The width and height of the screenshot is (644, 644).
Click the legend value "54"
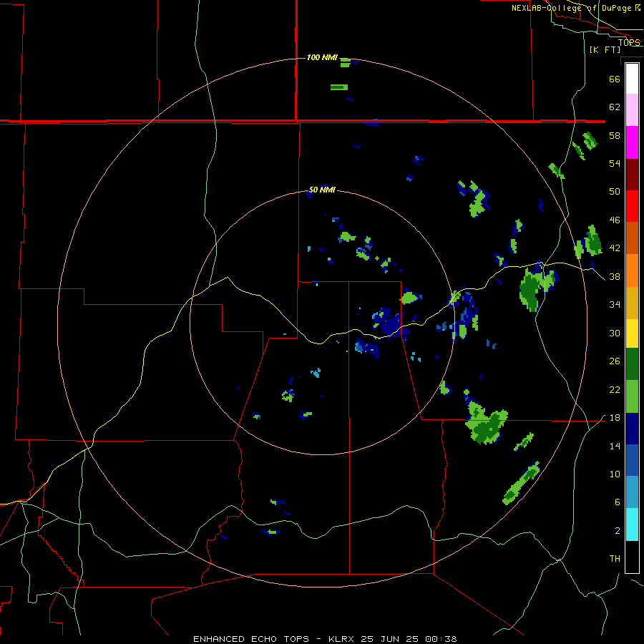pos(615,163)
